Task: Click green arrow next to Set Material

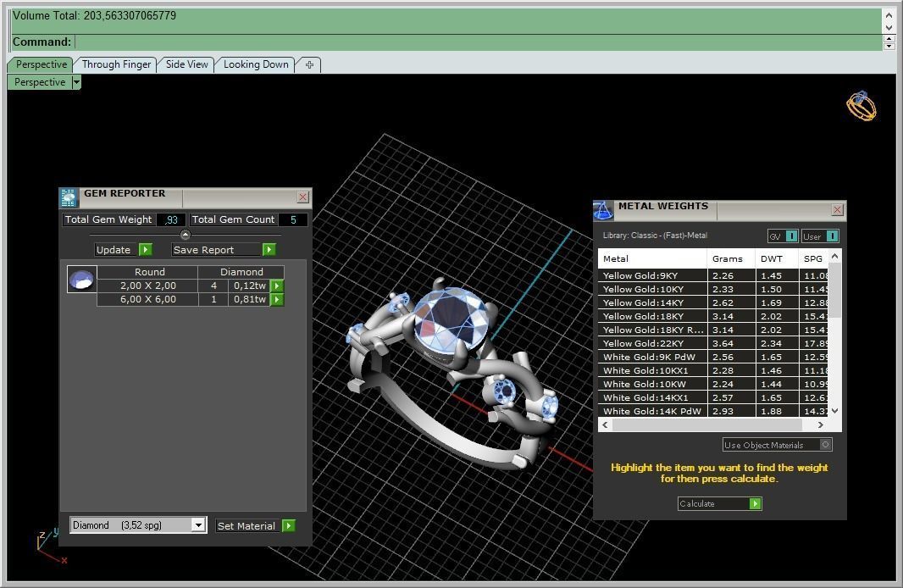Action: [289, 526]
